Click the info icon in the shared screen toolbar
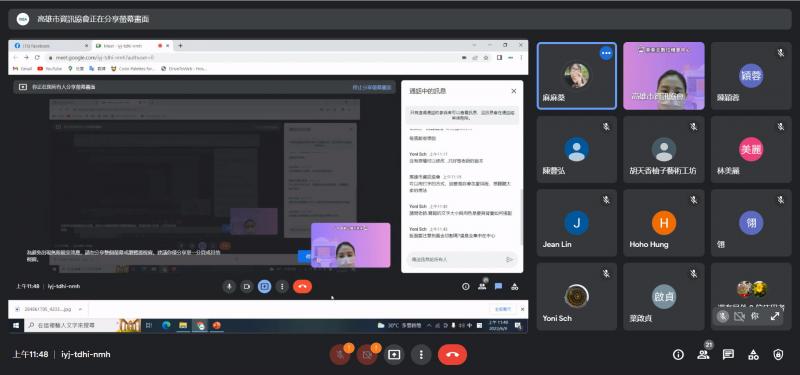 465,286
